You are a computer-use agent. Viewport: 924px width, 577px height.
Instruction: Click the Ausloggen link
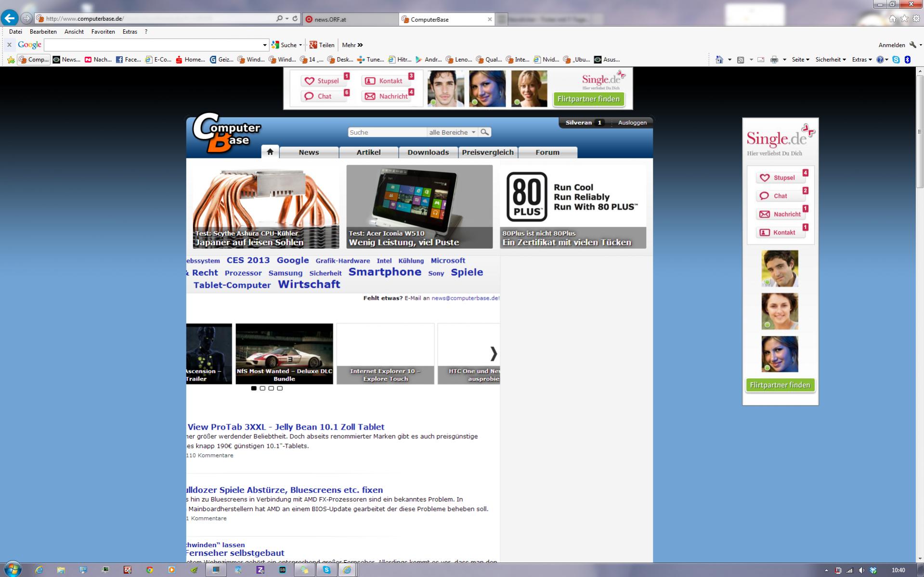point(632,123)
